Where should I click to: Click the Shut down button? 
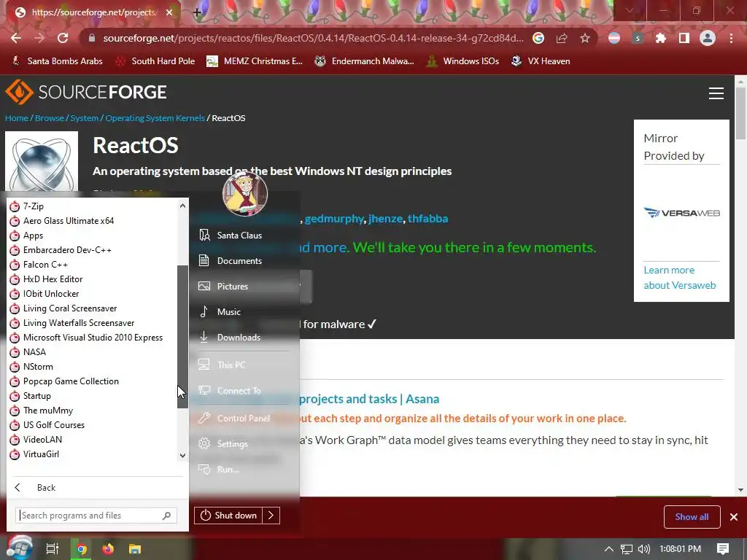point(228,516)
